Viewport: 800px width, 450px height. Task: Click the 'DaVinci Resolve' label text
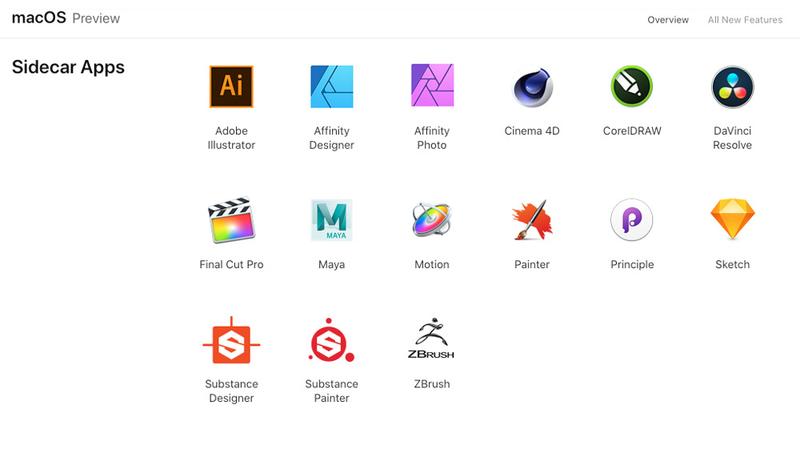coord(732,138)
